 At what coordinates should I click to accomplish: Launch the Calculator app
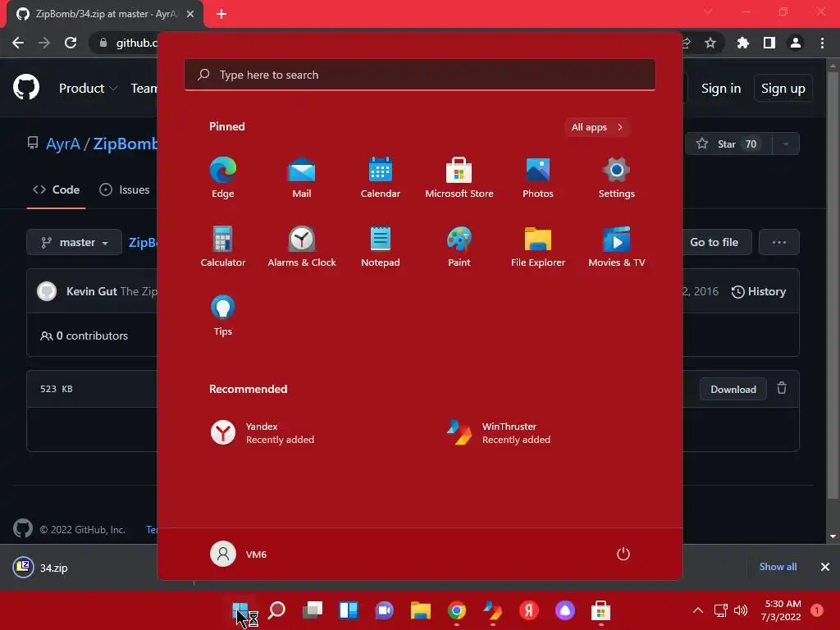point(223,246)
